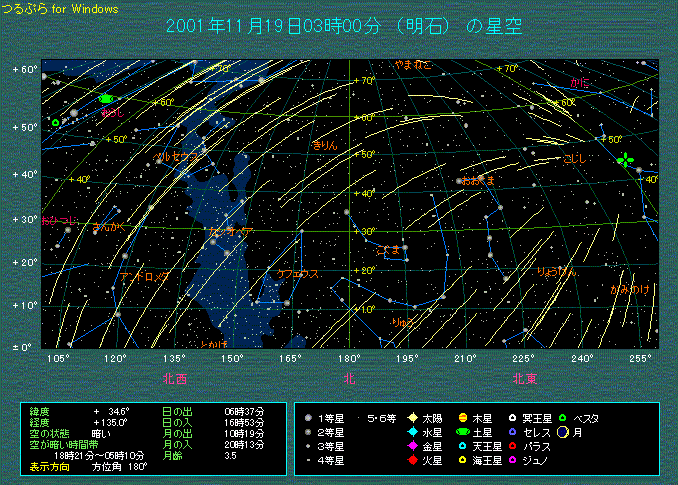Click the 北東 direction label below the map

coord(525,379)
